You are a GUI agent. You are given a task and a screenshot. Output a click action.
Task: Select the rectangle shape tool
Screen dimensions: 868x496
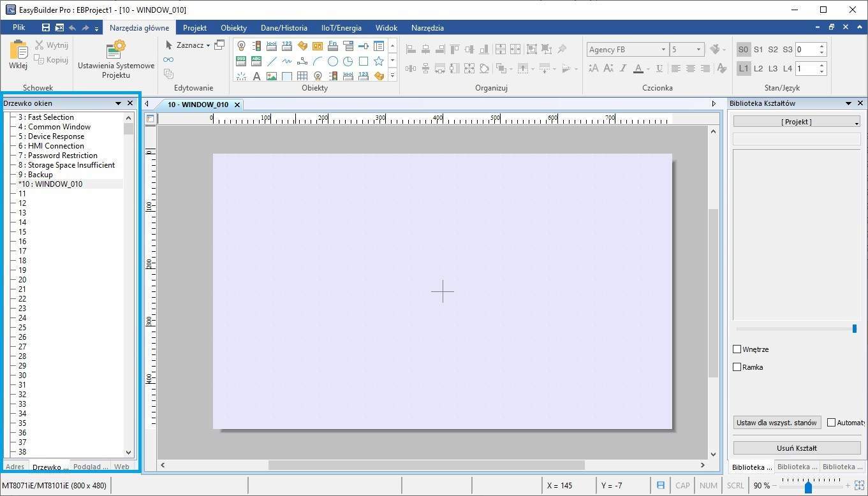(x=364, y=61)
